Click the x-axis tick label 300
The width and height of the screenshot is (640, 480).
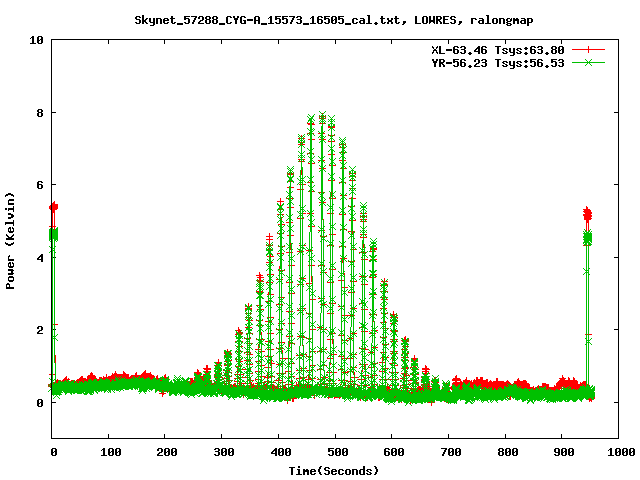(x=224, y=452)
